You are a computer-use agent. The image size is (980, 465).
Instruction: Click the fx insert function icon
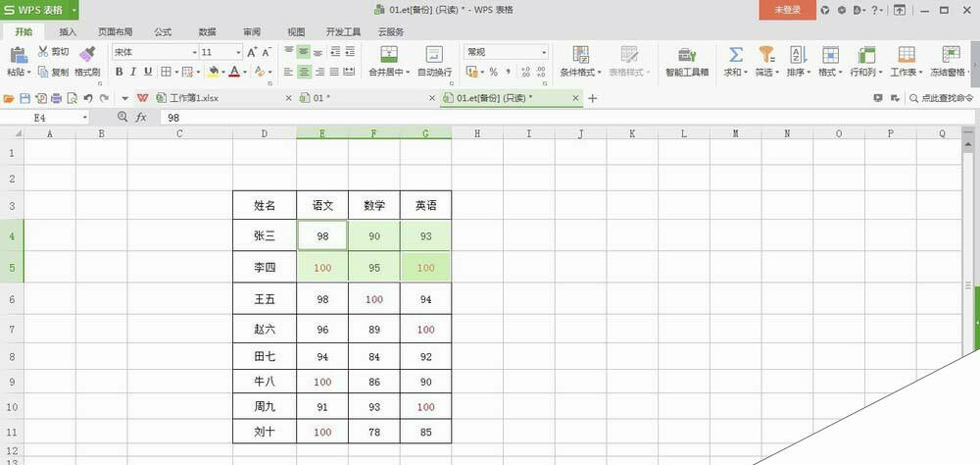tap(141, 117)
